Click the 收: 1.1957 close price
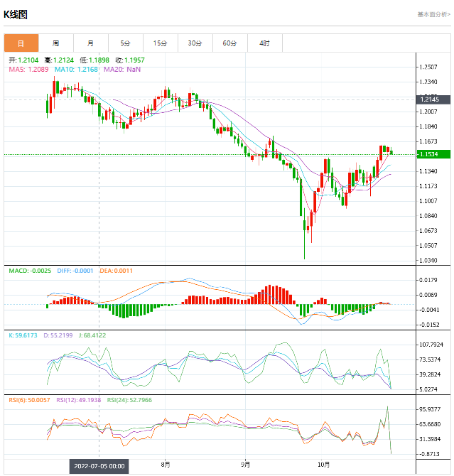454x476 pixels. point(130,60)
